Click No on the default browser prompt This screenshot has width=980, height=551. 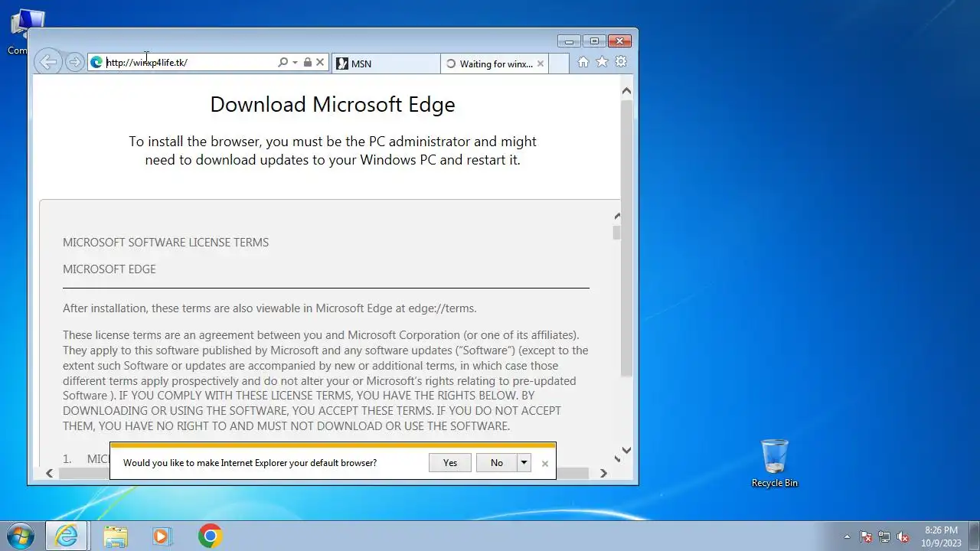click(x=497, y=462)
